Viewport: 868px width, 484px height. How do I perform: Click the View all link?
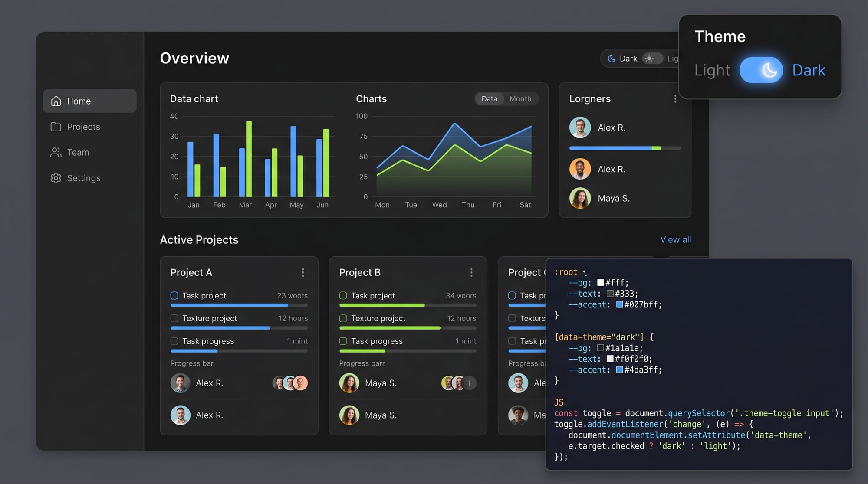pyautogui.click(x=675, y=240)
